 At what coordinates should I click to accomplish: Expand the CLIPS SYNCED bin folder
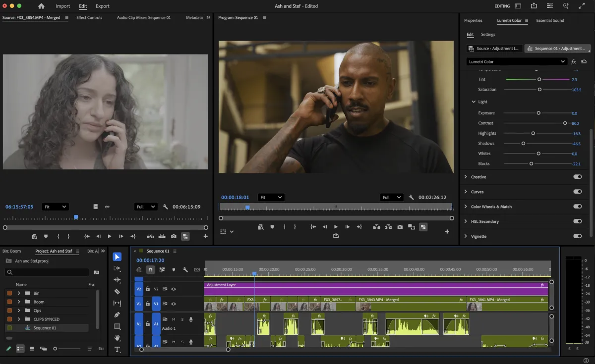pos(19,319)
